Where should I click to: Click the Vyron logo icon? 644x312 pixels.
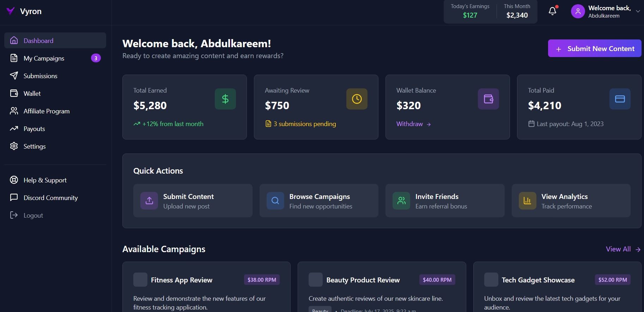click(11, 11)
